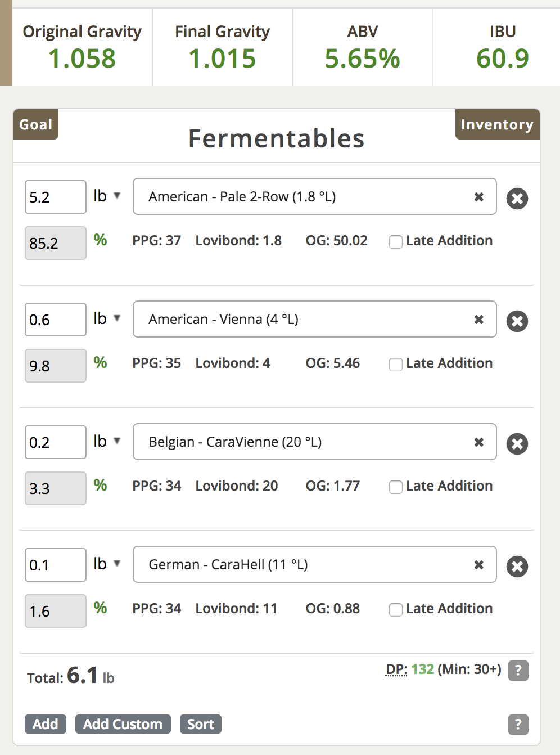This screenshot has width=560, height=755.
Task: Click the Add Custom button
Action: (123, 724)
